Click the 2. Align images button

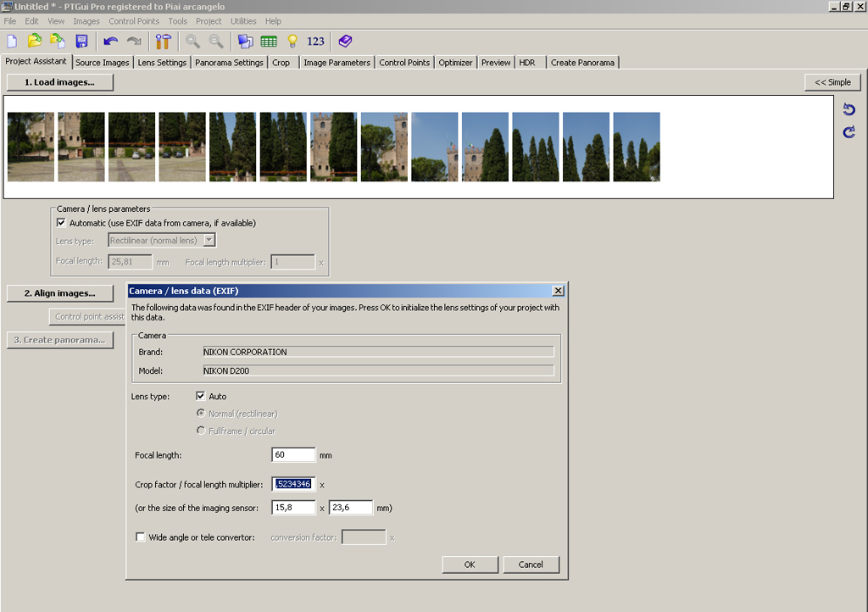(60, 293)
